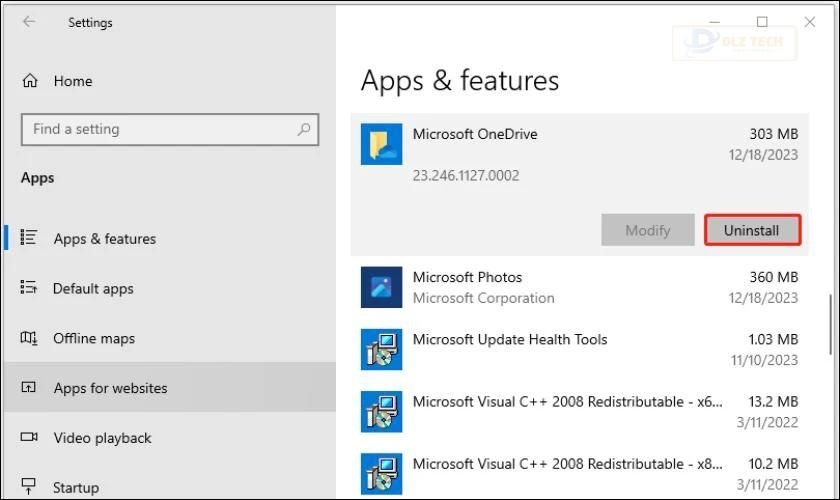Go to the Startup settings page

(76, 488)
